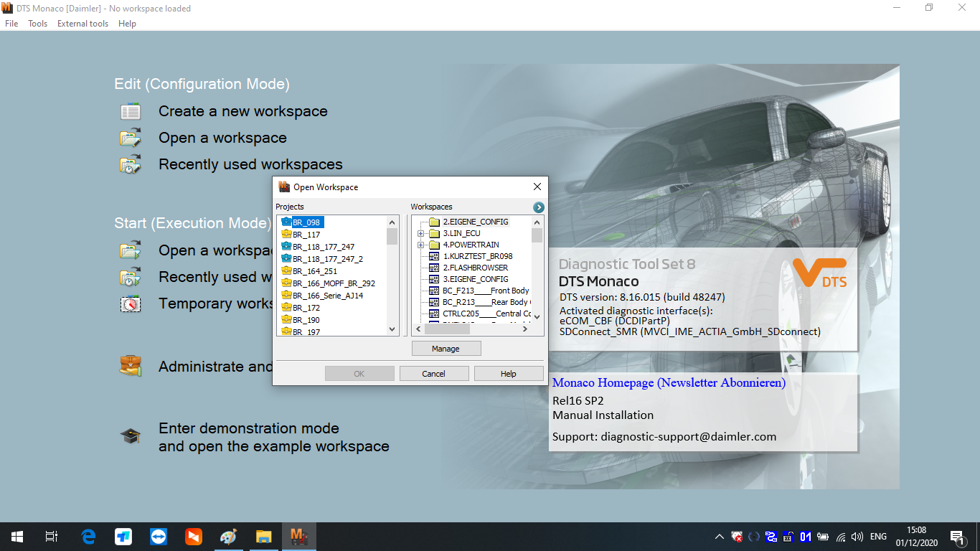Viewport: 980px width, 551px height.
Task: Select workspace 3.EIGENE_CONFIG
Action: [475, 279]
